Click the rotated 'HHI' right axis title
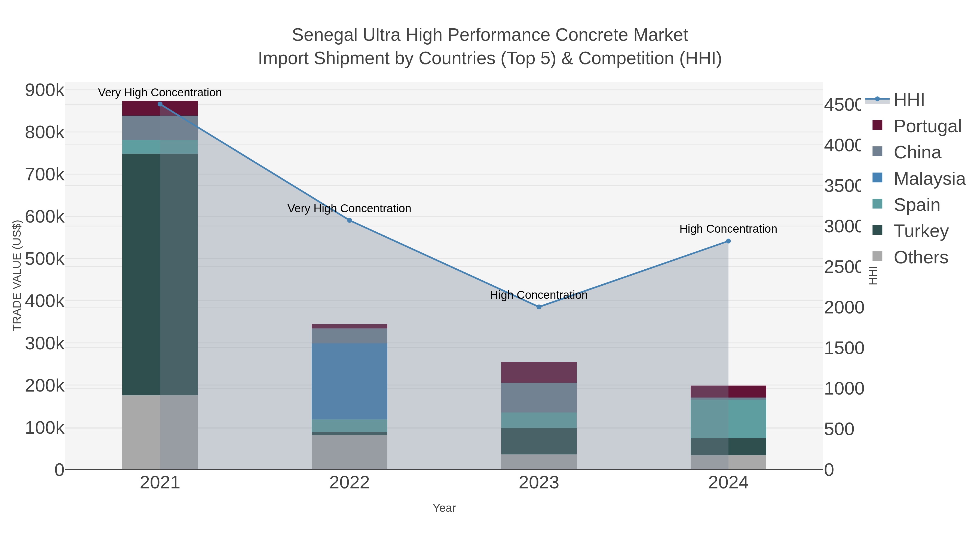980x551 pixels. point(873,275)
